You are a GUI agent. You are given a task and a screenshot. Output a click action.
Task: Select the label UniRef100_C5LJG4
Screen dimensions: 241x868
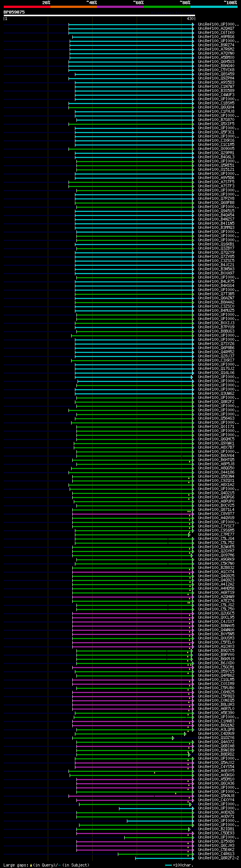tap(216, 539)
